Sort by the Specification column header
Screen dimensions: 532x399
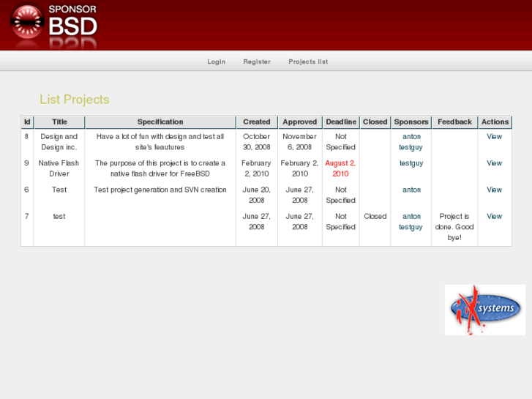[x=160, y=122]
